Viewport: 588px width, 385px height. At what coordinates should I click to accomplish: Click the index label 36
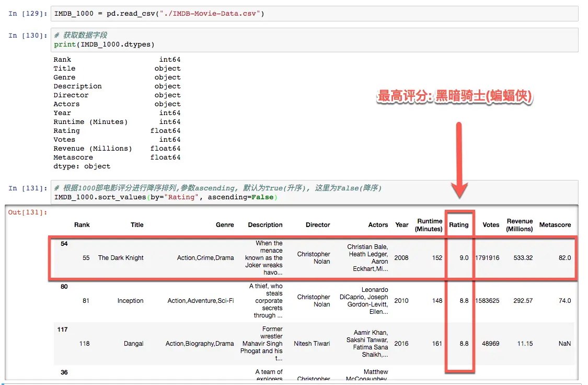click(64, 372)
